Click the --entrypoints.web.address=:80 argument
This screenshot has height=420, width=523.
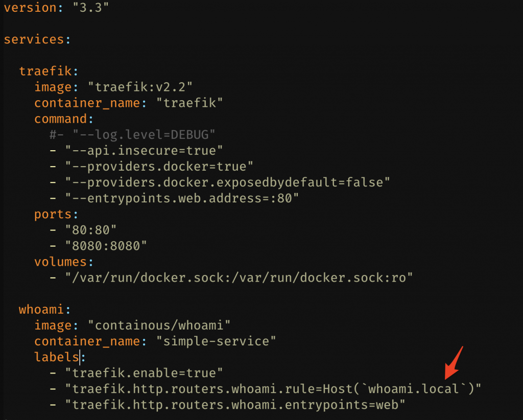pos(181,198)
